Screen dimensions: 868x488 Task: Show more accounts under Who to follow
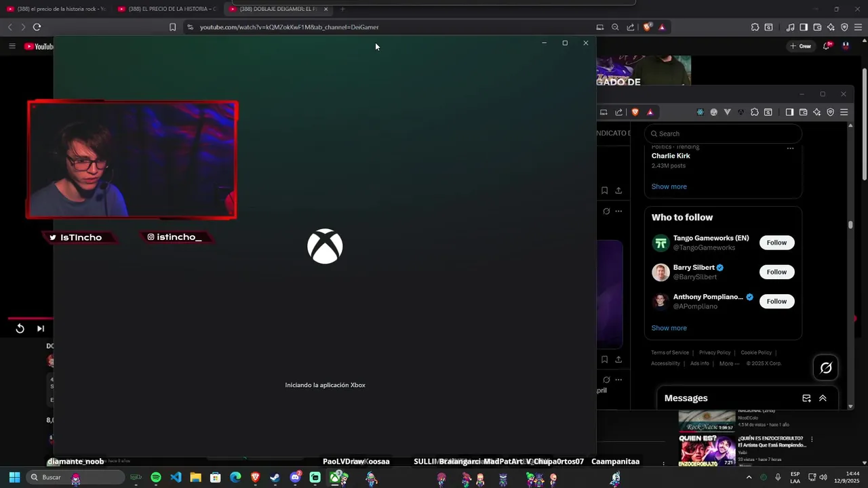(x=669, y=328)
